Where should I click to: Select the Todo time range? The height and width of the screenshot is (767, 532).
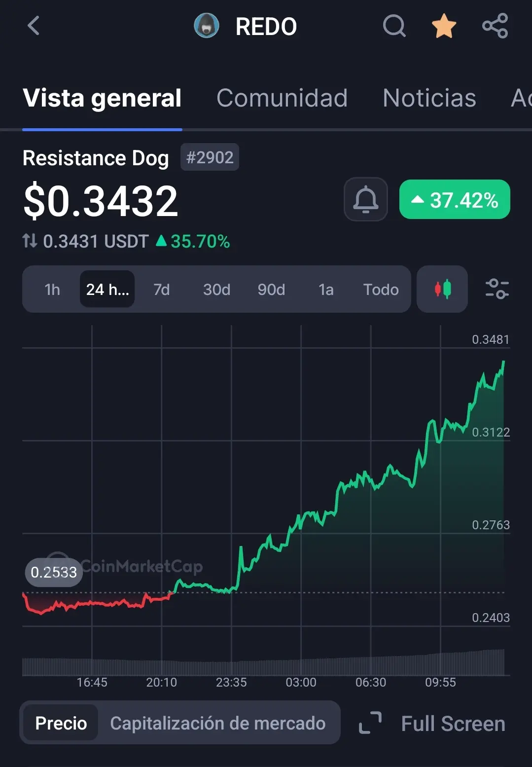[x=381, y=290]
